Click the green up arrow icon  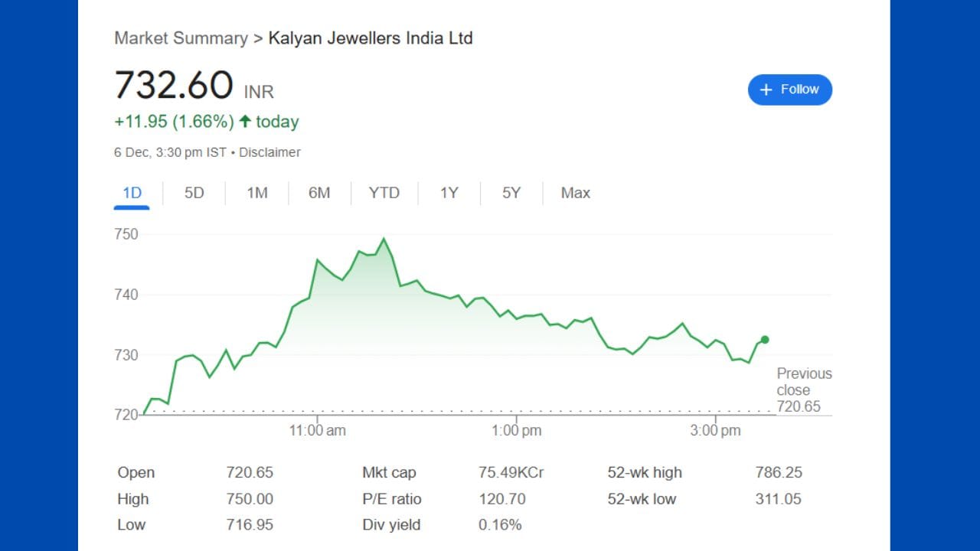tap(245, 121)
